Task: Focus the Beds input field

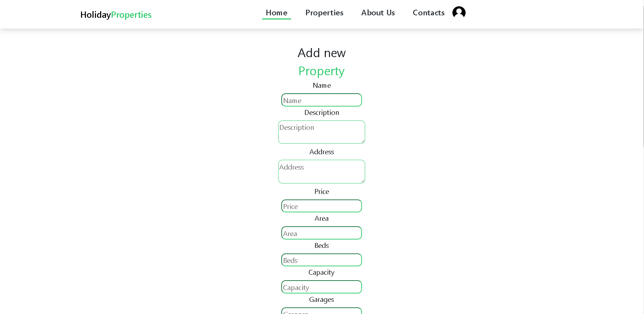Action: 321,260
